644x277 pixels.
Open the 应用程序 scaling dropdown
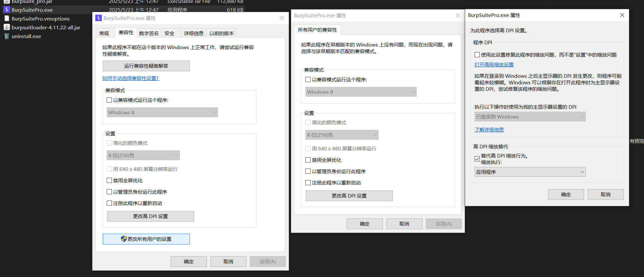click(x=530, y=172)
